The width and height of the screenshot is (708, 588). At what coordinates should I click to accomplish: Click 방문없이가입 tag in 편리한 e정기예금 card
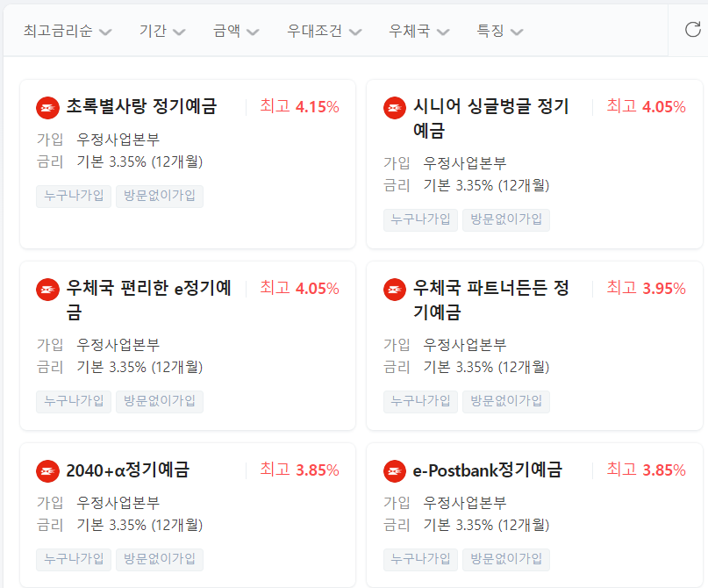[x=160, y=401]
